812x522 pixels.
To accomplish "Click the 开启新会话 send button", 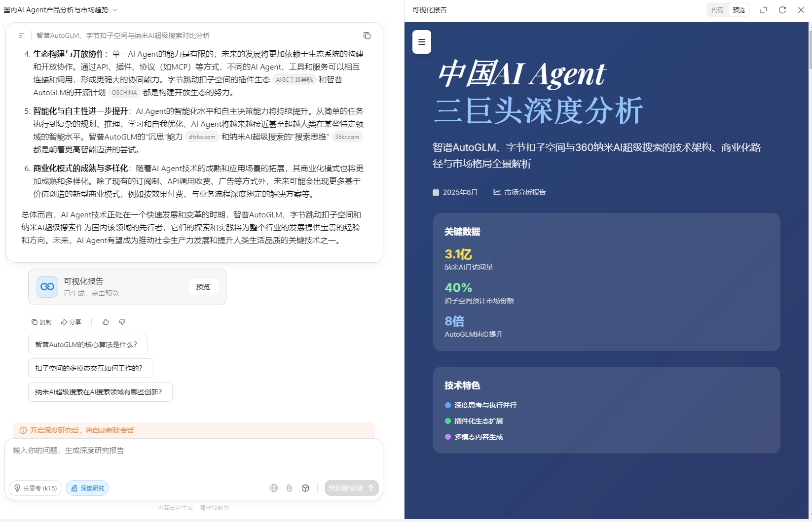I will point(351,488).
